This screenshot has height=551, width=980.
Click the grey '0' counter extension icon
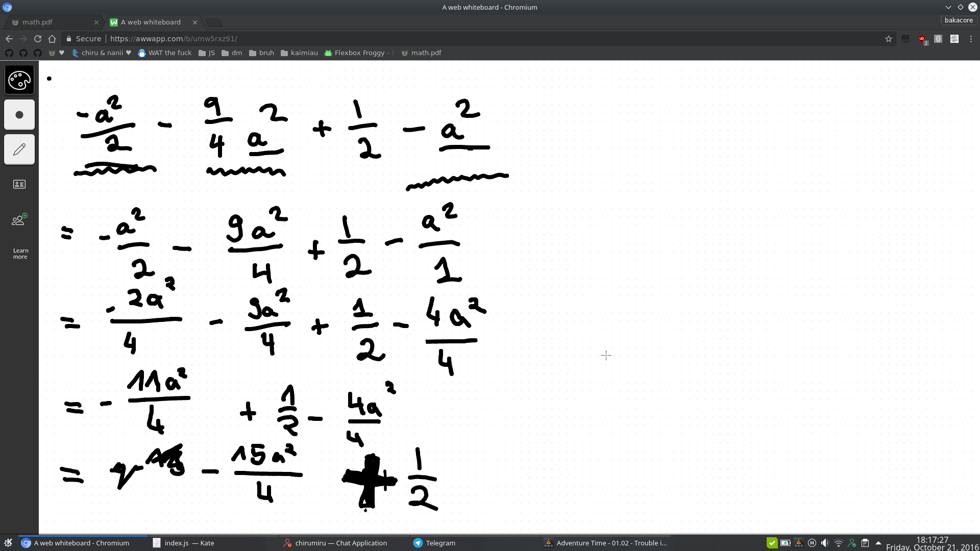click(938, 39)
